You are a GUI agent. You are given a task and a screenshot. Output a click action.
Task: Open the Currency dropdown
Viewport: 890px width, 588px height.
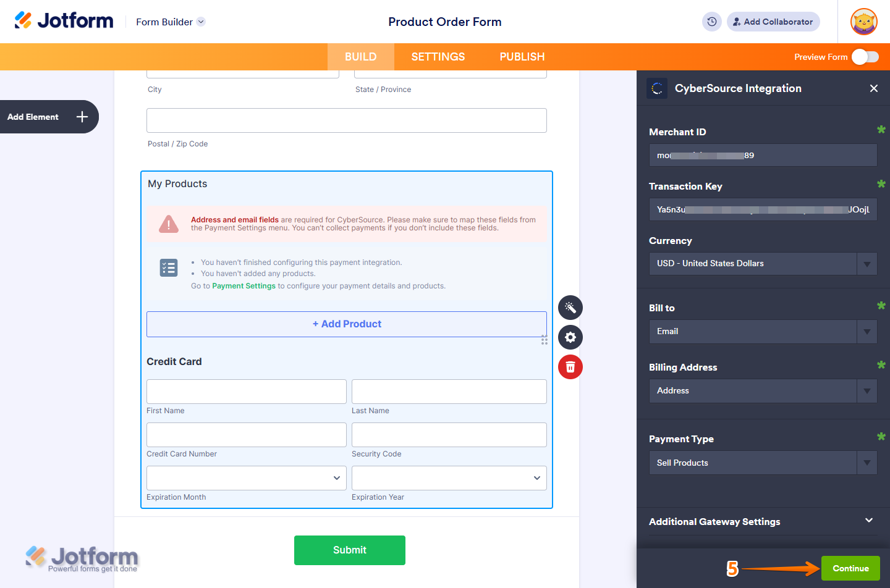pyautogui.click(x=763, y=264)
